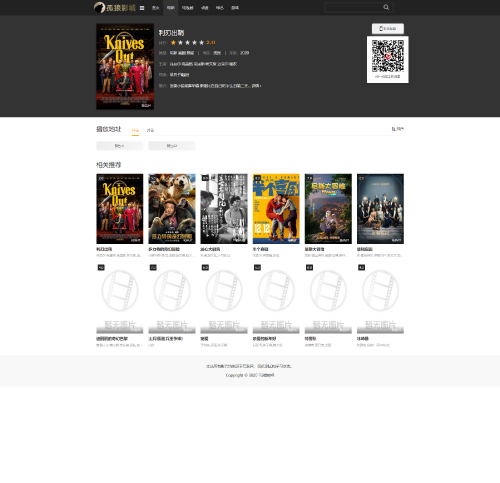Click the phone-icon button above the QR code
This screenshot has height=483, width=500.
pyautogui.click(x=388, y=29)
